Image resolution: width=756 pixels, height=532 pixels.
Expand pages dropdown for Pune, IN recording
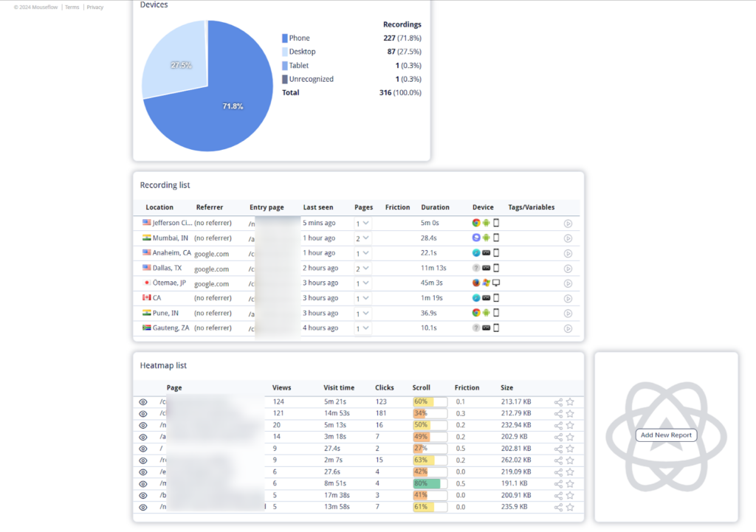(x=362, y=313)
